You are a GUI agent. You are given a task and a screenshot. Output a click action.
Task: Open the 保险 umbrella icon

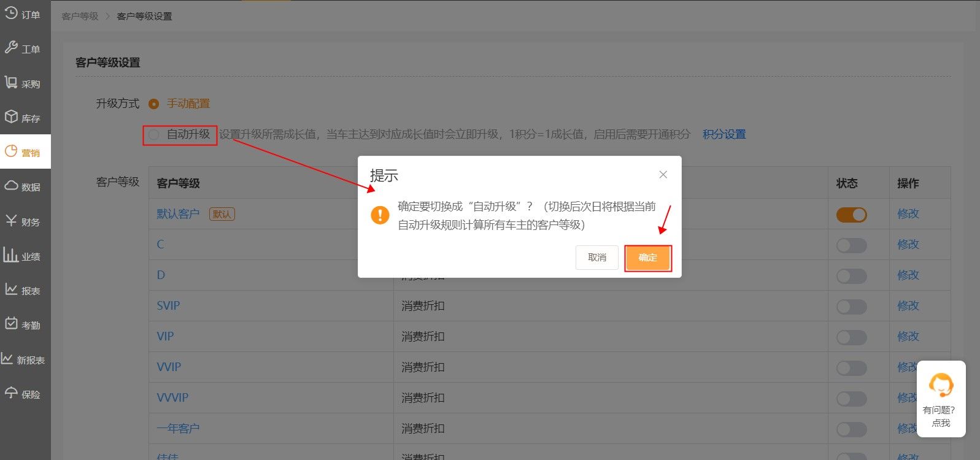click(11, 393)
